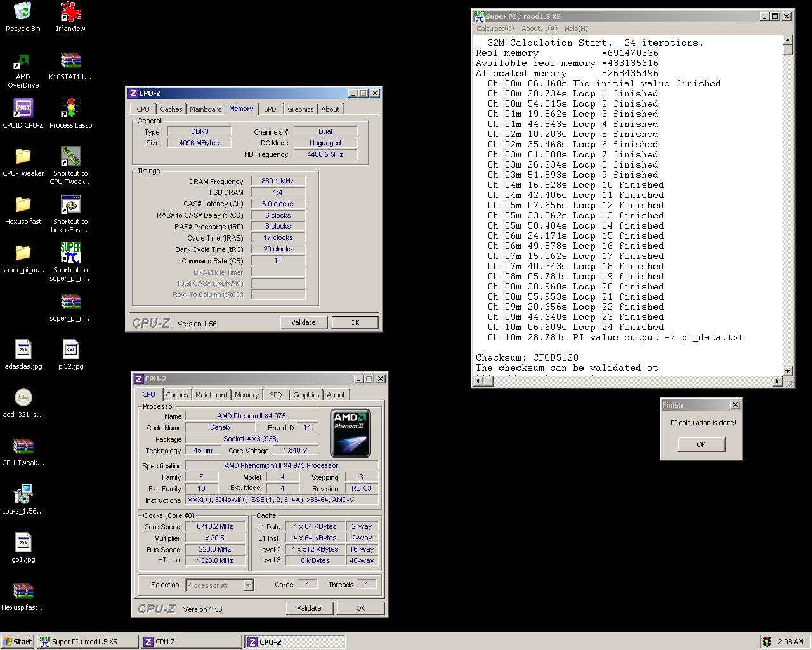Open Memory tab in lower CPU-Z window
This screenshot has width=812, height=650.
pos(247,395)
